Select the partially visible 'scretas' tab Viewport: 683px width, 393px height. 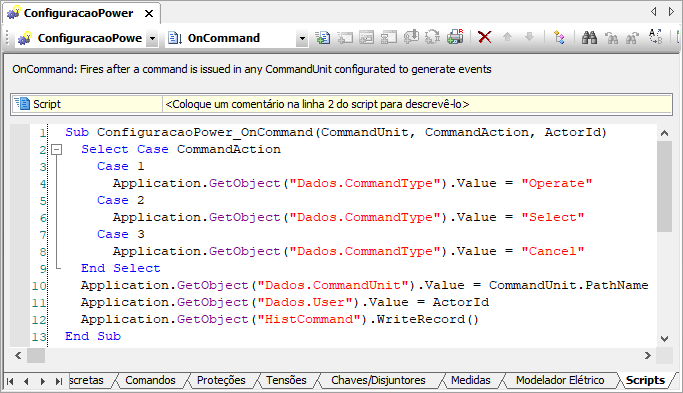pos(87,380)
